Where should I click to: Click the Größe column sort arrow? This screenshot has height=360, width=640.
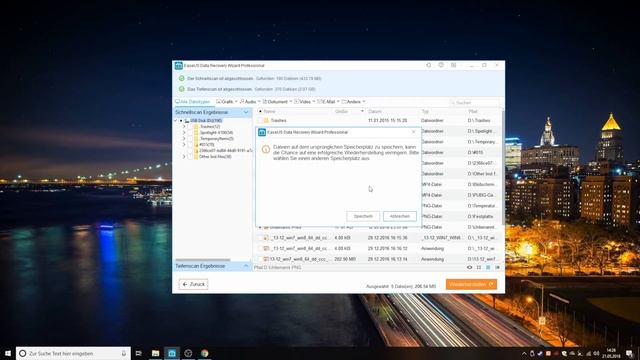tap(362, 111)
